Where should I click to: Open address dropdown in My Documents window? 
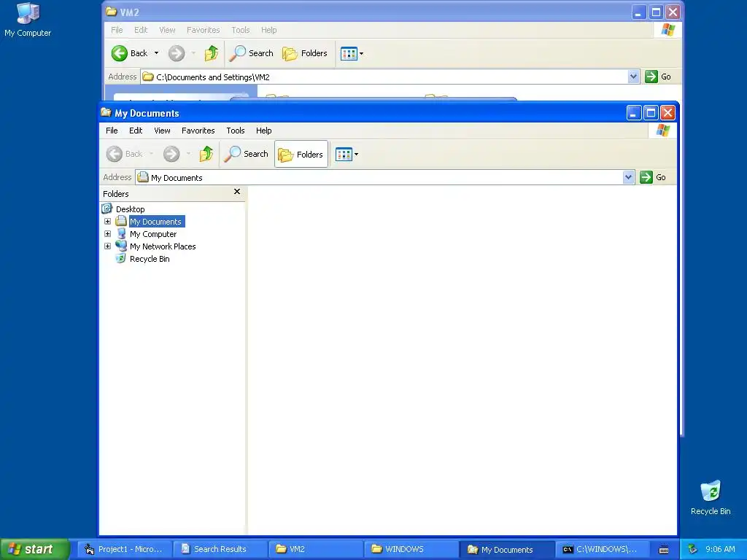[x=628, y=177]
